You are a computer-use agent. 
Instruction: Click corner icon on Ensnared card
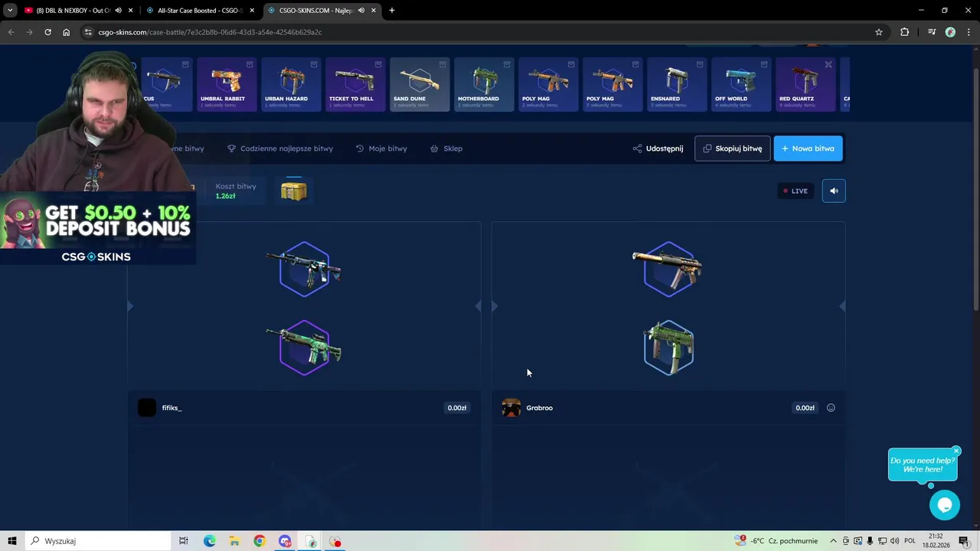coord(700,64)
